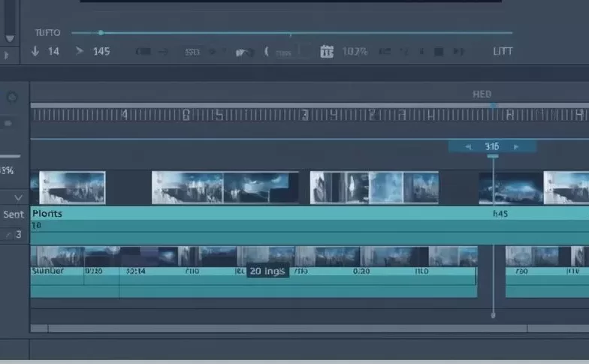Screen dimensions: 589x364
Task: Expand the chevron in left track header
Action: (x=18, y=197)
